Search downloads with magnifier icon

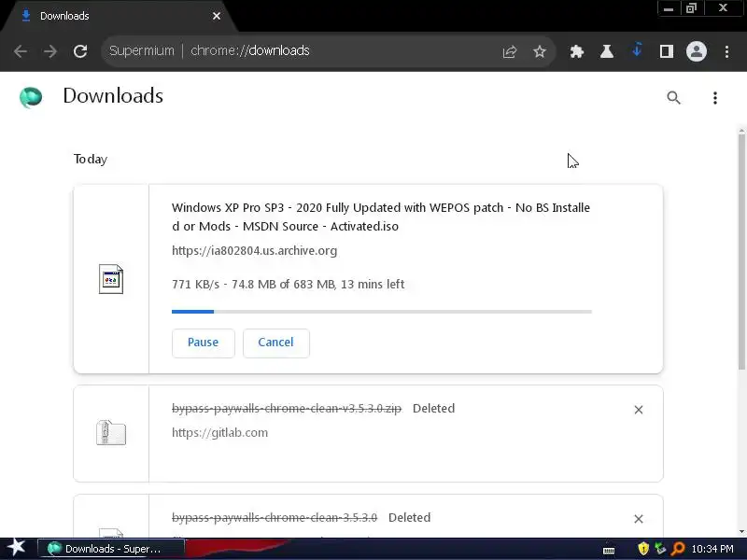point(673,98)
